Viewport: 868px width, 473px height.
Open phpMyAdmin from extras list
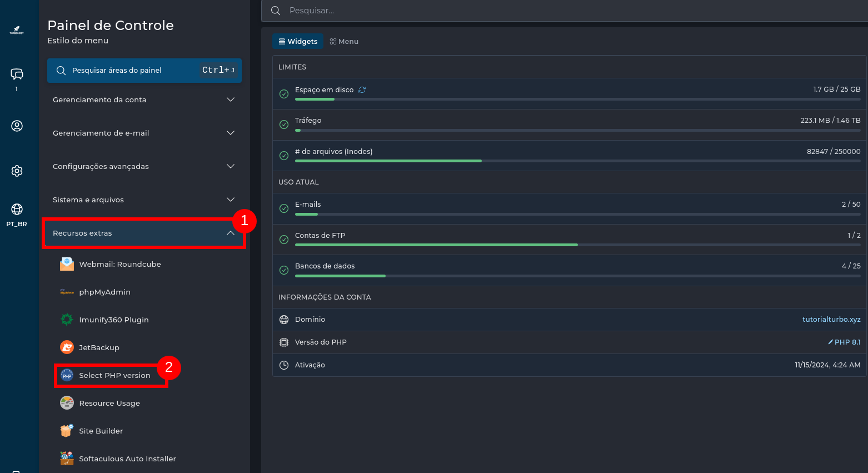(104, 292)
